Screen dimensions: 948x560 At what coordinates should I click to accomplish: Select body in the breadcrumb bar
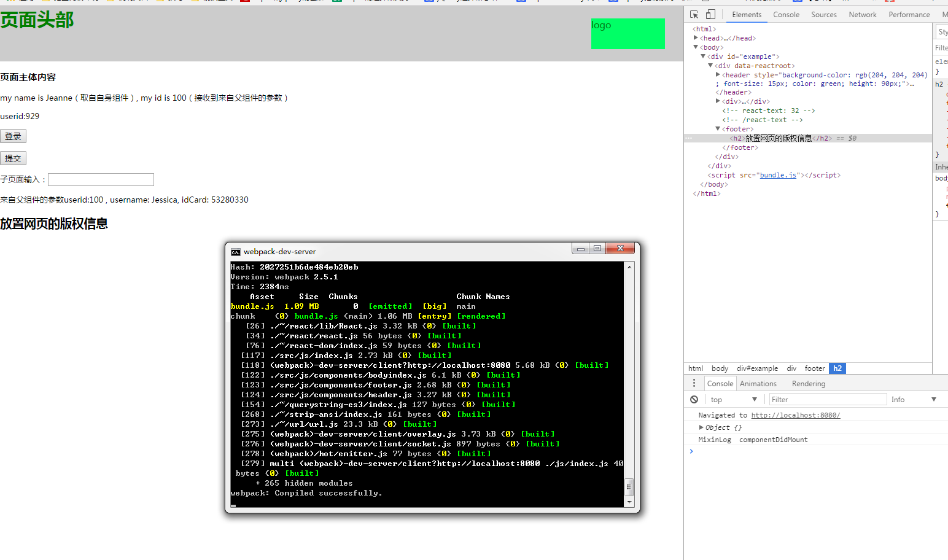[720, 368]
